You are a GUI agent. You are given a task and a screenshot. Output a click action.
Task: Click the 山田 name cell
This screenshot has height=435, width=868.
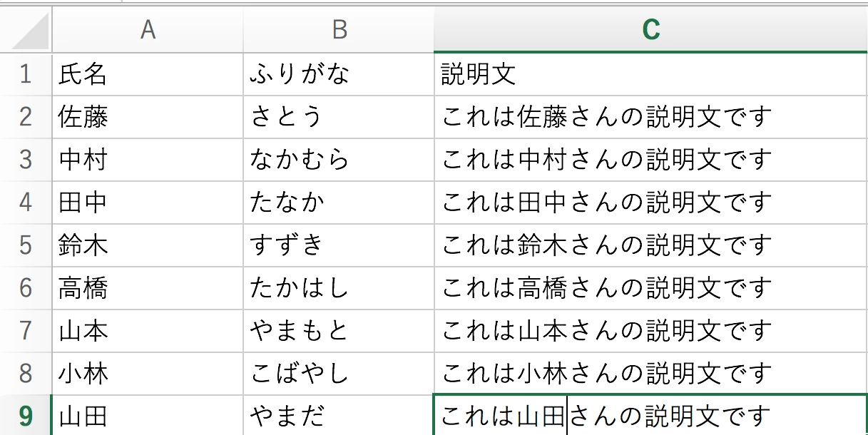148,416
